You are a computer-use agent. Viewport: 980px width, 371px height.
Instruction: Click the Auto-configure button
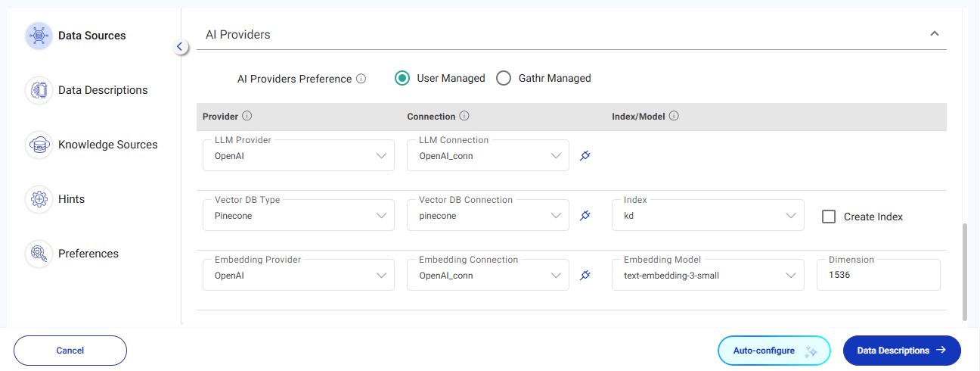coord(774,351)
